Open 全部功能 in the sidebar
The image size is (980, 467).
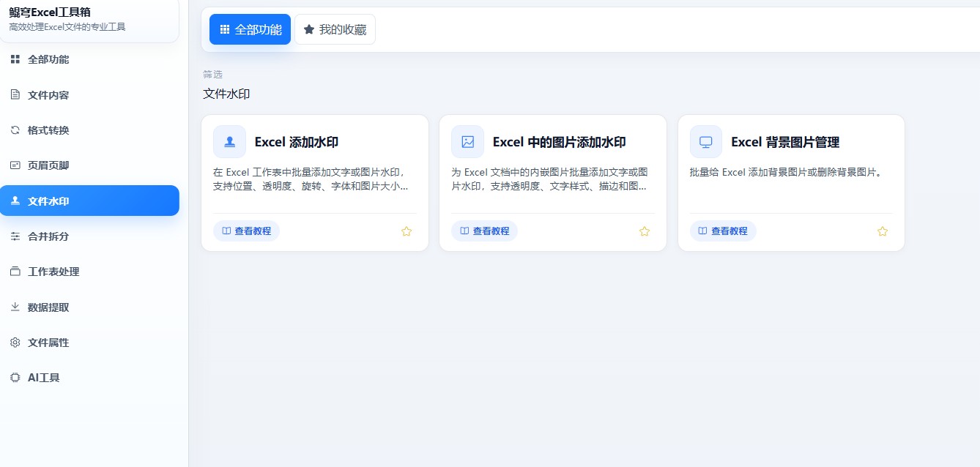pos(89,59)
